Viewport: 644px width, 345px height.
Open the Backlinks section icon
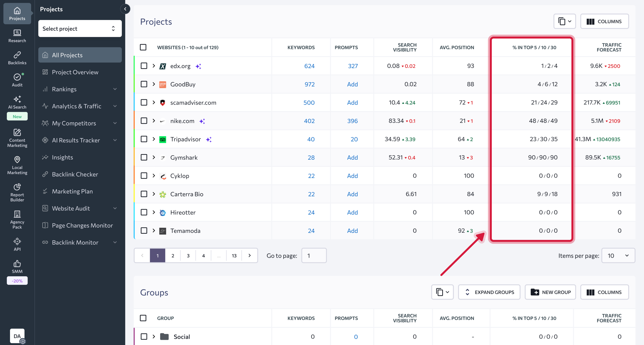[17, 58]
